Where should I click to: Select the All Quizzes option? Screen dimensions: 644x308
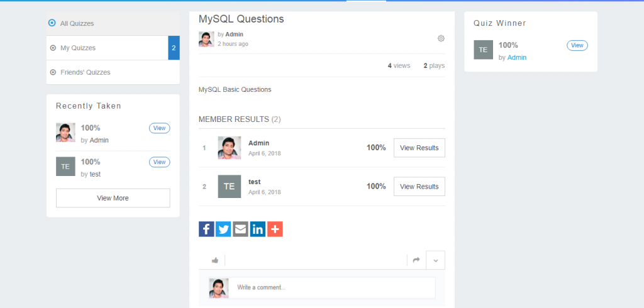tap(77, 23)
